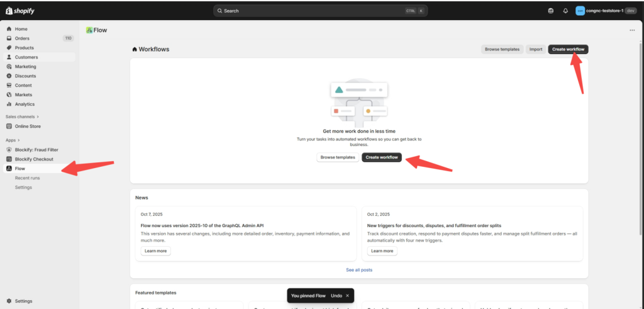Click the 110 orders badge
This screenshot has width=644, height=309.
[68, 38]
